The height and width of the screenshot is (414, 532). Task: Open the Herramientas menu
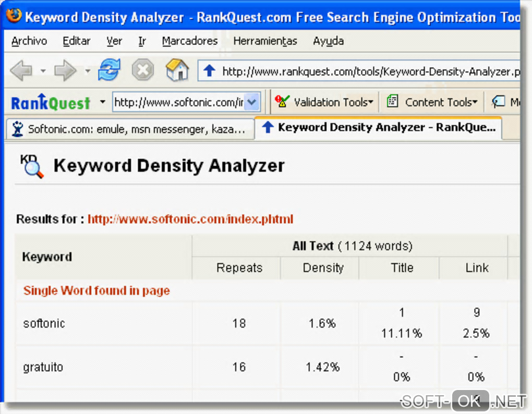(x=265, y=41)
